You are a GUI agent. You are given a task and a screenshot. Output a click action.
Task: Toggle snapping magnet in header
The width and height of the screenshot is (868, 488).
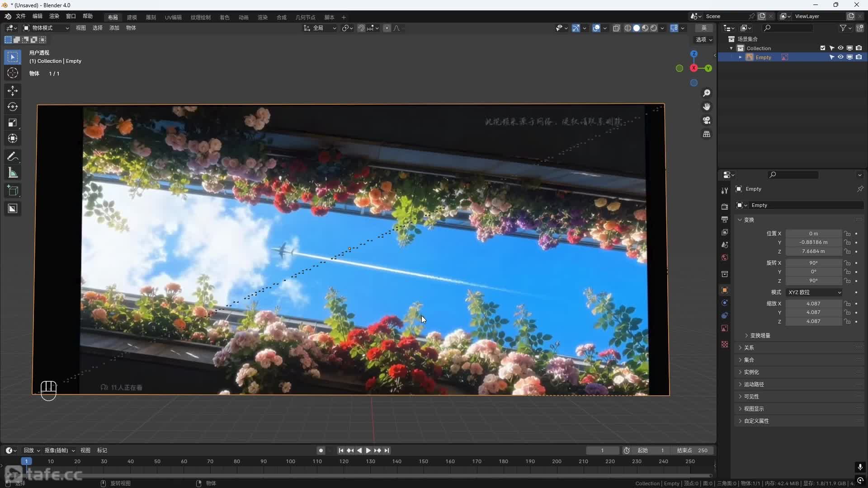361,28
